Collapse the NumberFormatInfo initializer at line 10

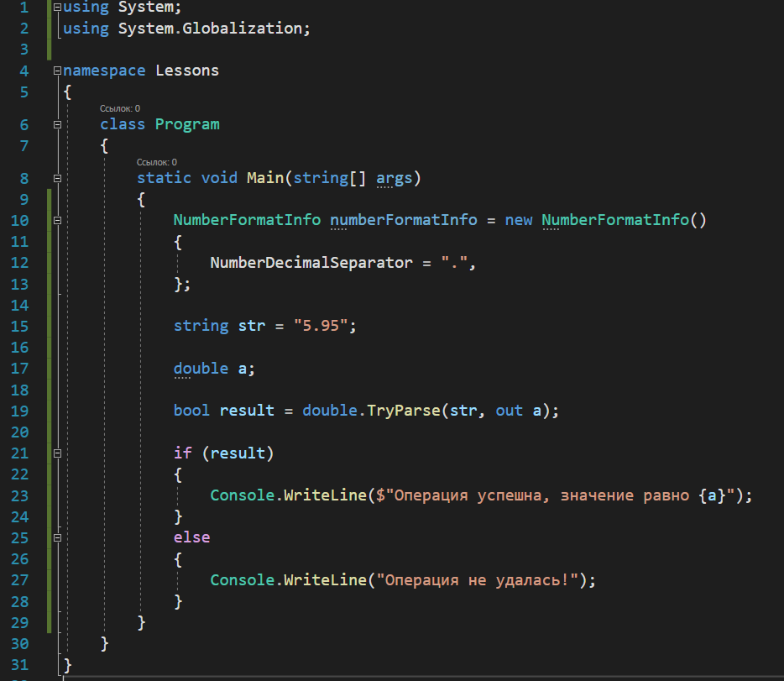58,221
